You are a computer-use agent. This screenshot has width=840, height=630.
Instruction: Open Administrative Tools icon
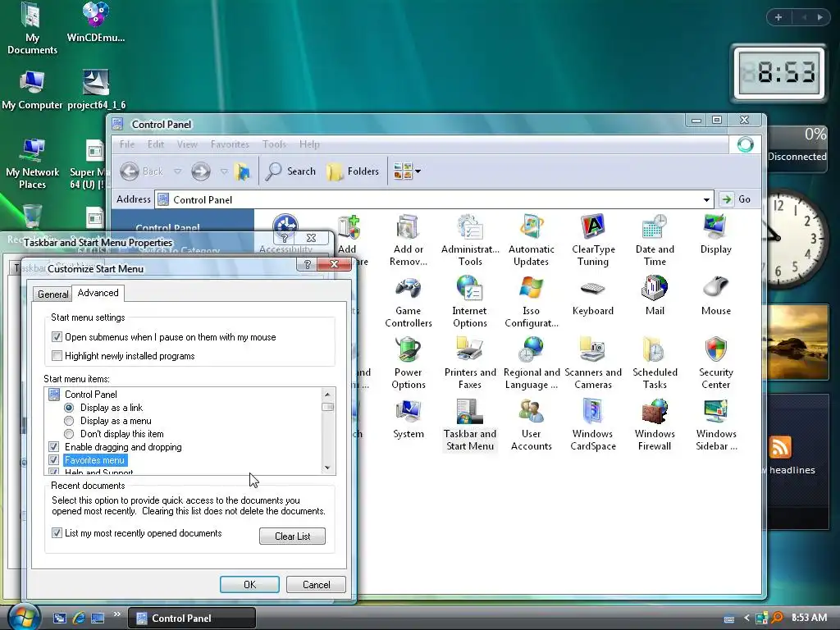click(x=470, y=240)
